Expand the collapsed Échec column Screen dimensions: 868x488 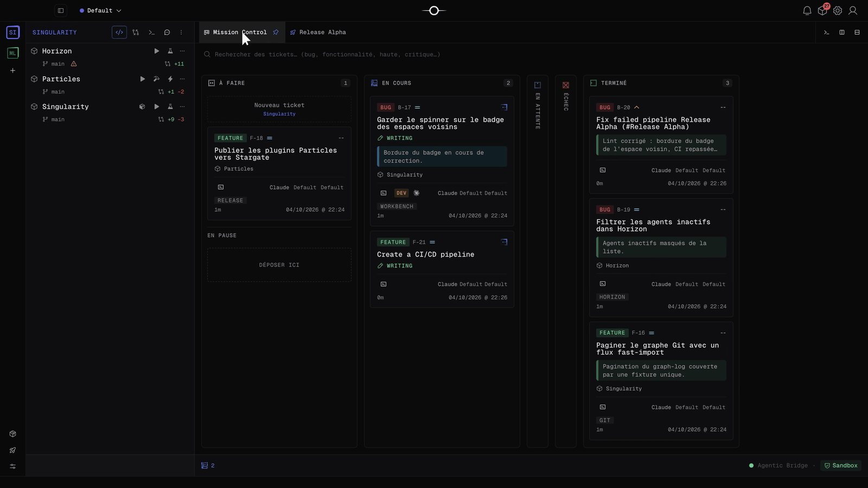coord(566,261)
